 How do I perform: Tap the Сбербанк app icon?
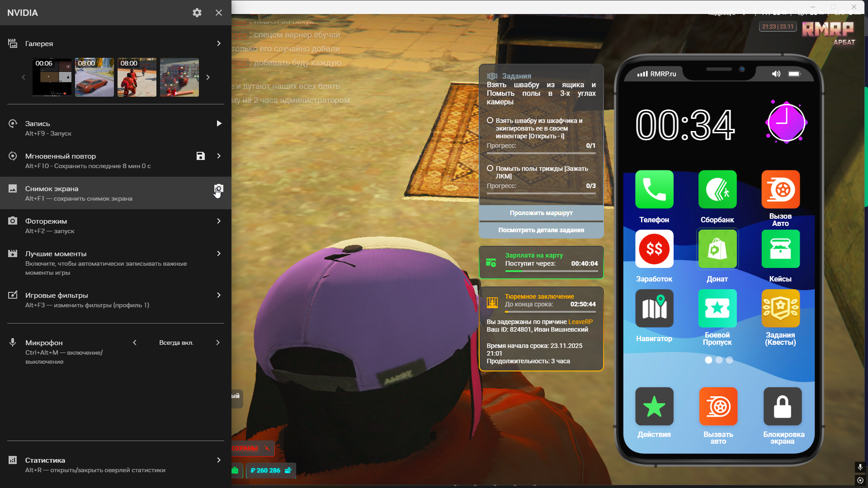pos(717,190)
